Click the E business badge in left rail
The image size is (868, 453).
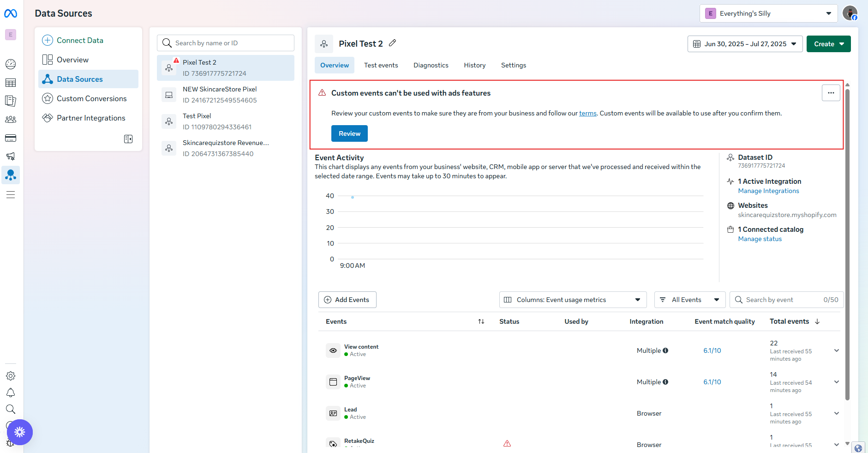pyautogui.click(x=11, y=35)
